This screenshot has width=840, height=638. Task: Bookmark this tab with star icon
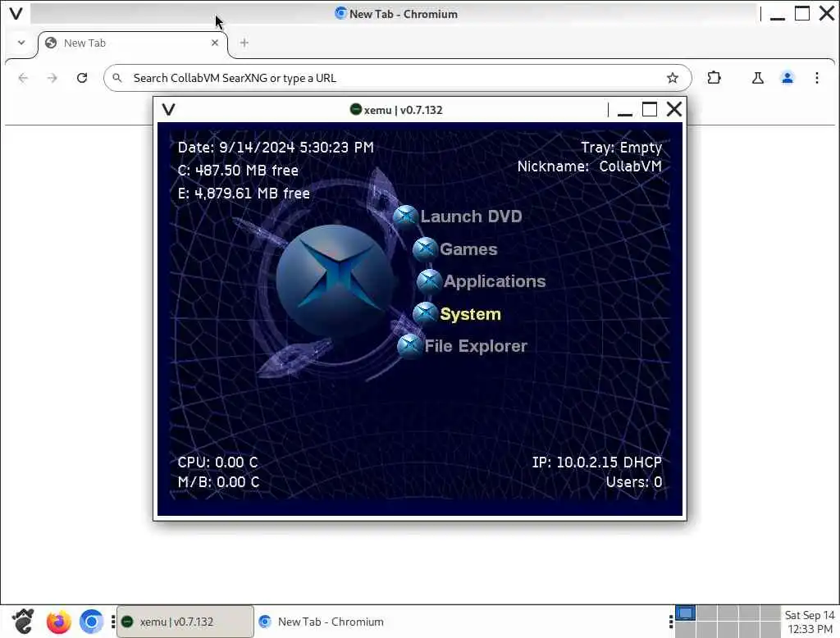pyautogui.click(x=673, y=78)
